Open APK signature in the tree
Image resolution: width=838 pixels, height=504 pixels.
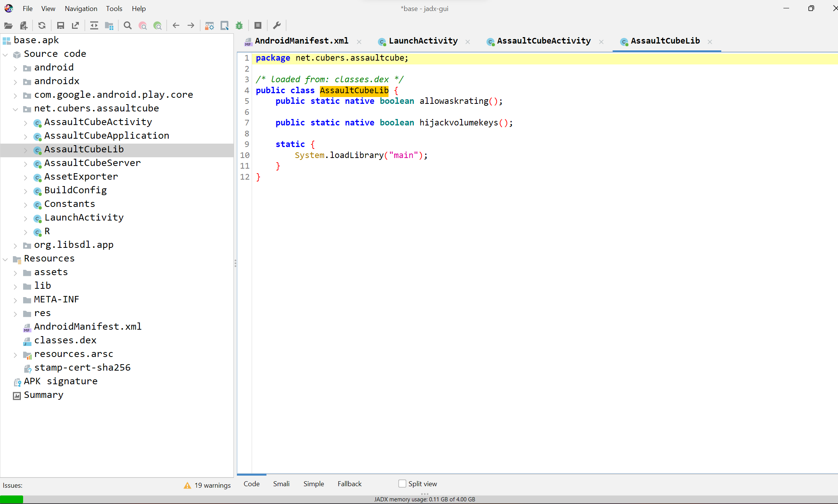(61, 381)
